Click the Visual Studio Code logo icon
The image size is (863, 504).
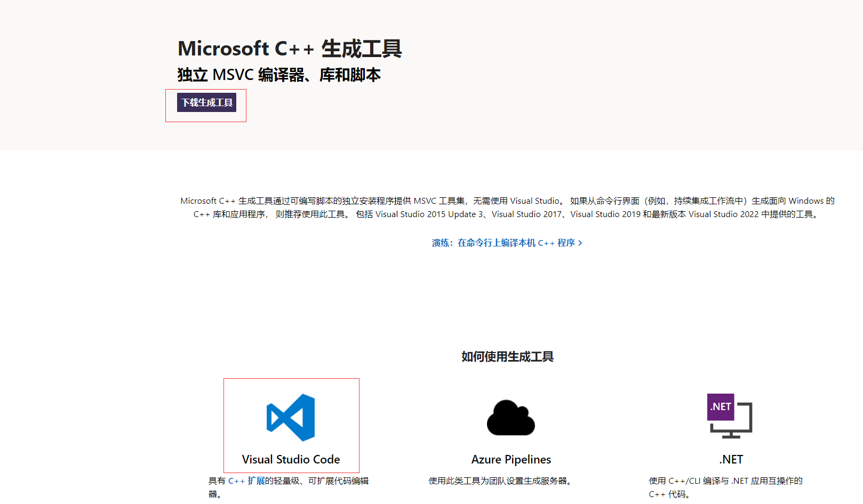[x=291, y=418]
